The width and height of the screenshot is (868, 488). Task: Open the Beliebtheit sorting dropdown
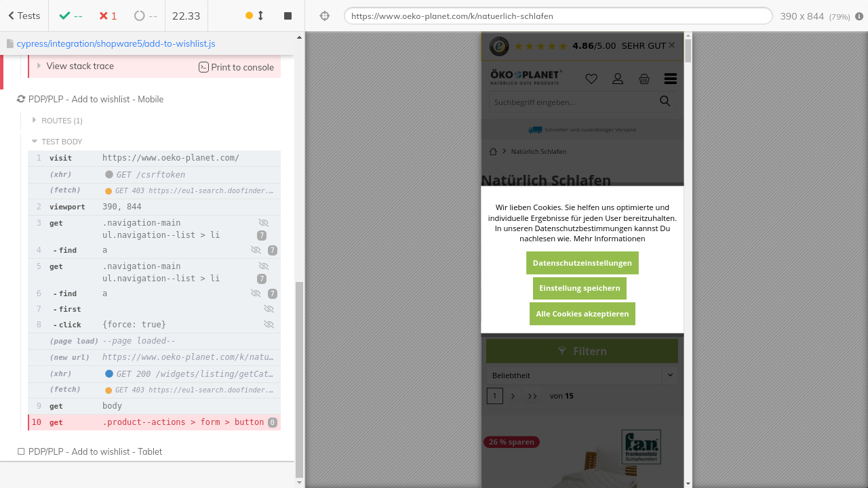click(x=582, y=375)
